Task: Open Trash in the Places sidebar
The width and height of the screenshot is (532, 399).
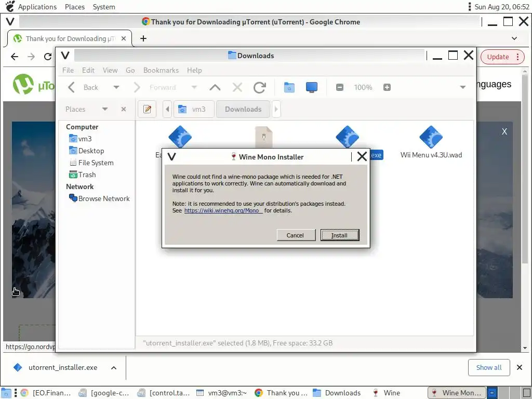Action: coord(83,175)
